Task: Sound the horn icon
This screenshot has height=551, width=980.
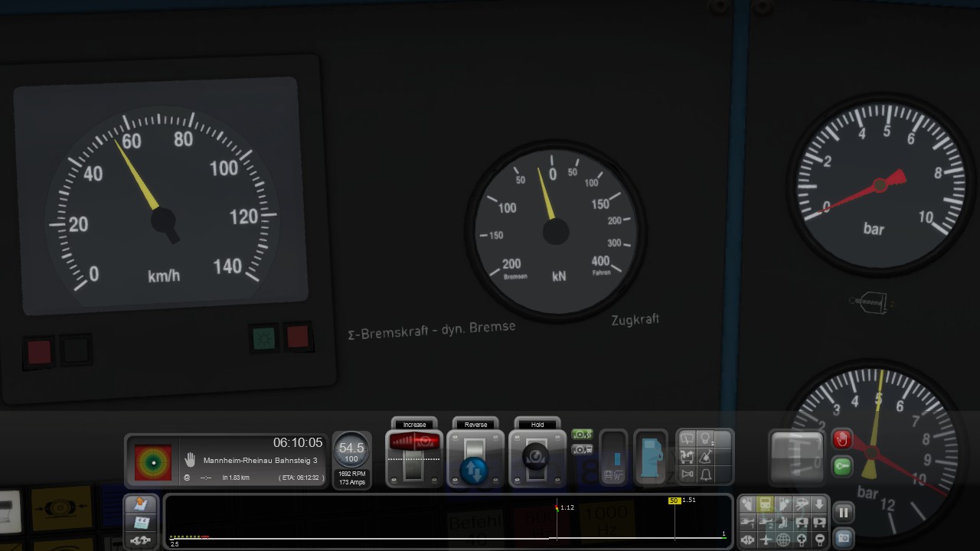Action: point(687,475)
